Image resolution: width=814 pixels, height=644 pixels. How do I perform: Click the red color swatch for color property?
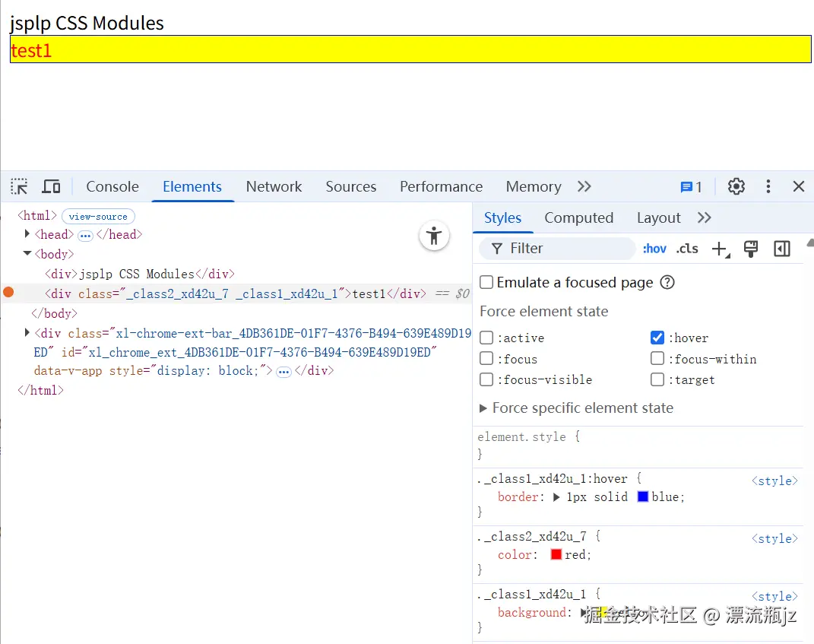click(556, 554)
